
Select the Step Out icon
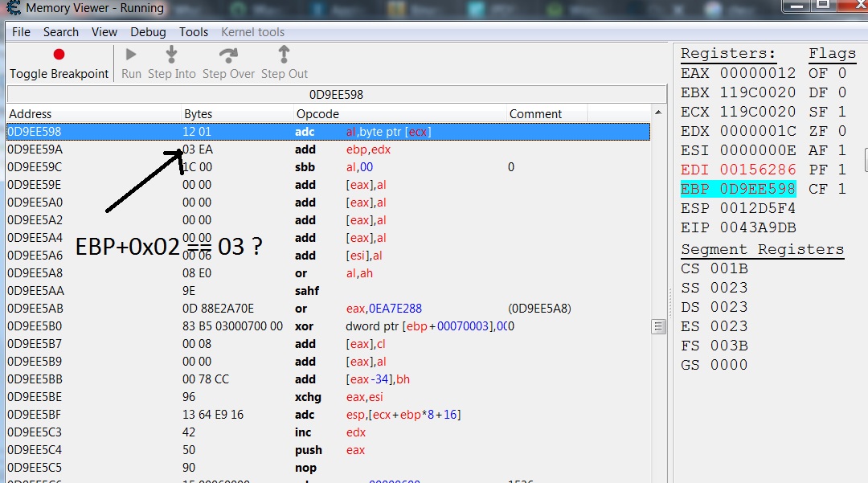(283, 55)
